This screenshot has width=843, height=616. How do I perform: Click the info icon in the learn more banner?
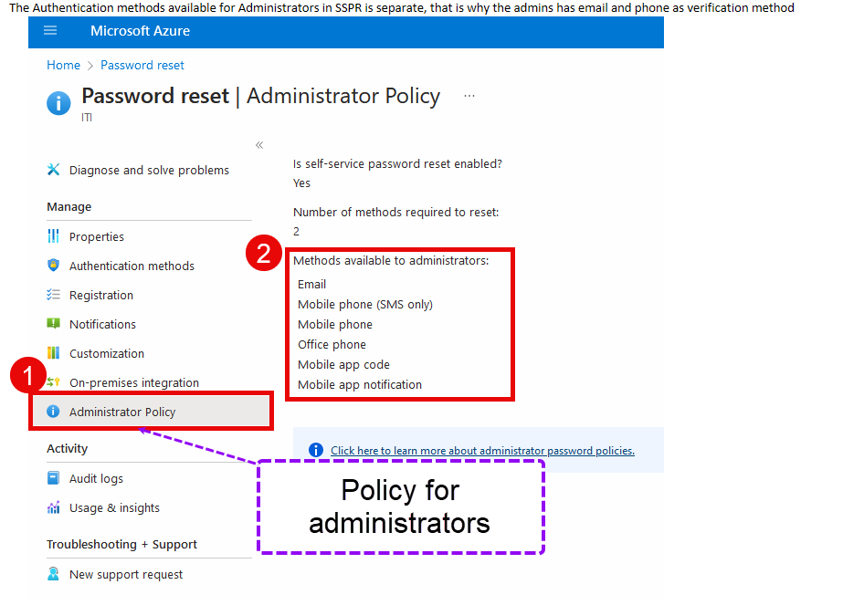[x=316, y=450]
